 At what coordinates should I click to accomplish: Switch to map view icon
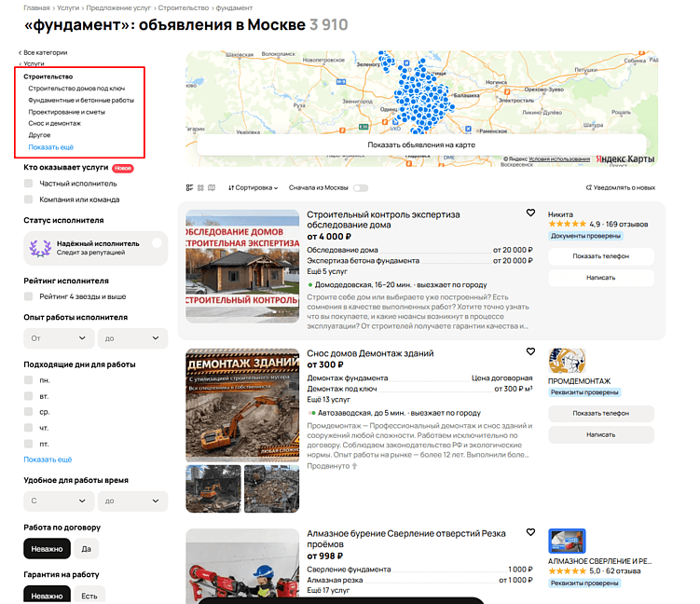(212, 188)
